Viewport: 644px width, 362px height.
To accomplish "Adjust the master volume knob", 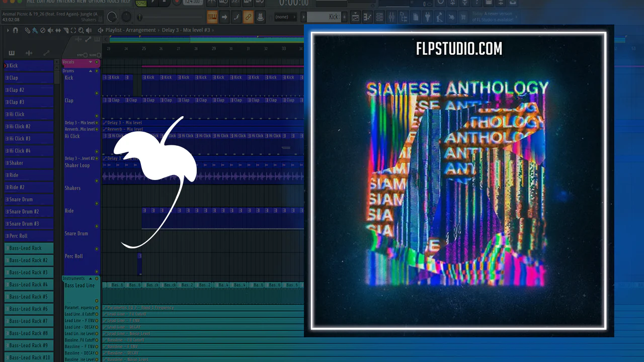I will point(112,17).
